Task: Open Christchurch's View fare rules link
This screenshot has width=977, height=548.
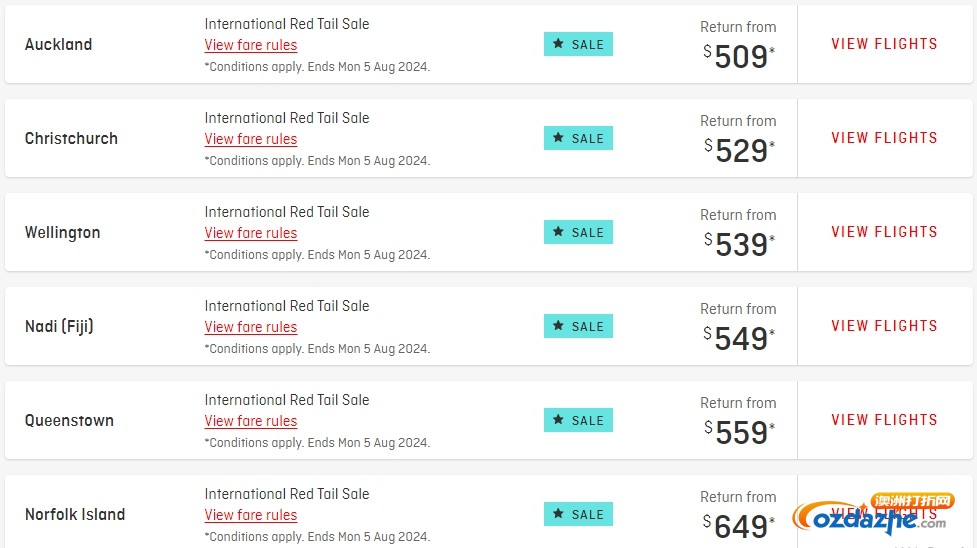Action: click(250, 139)
